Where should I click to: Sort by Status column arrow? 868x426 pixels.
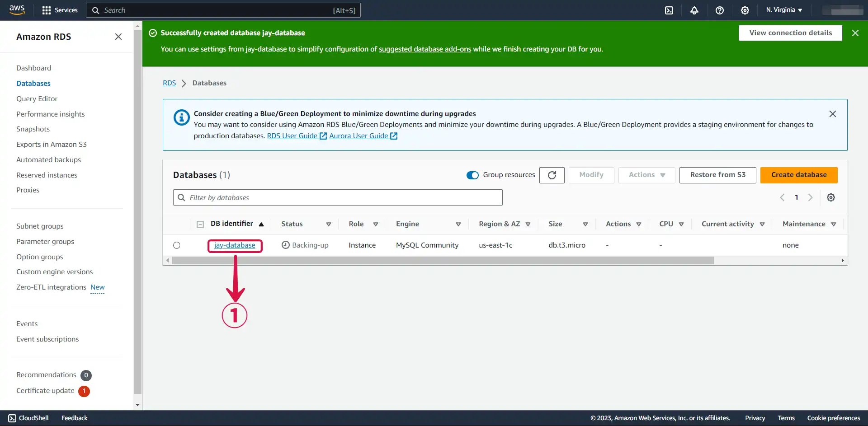[x=329, y=225]
